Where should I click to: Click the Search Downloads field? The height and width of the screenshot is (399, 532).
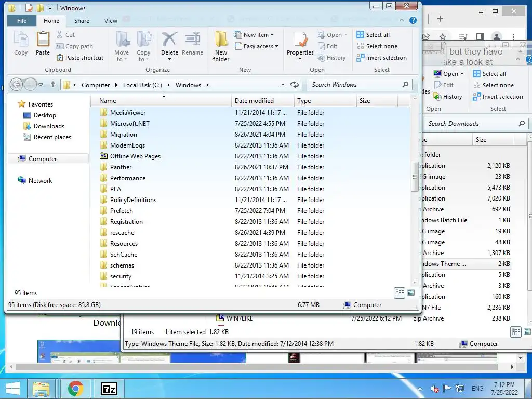click(476, 124)
